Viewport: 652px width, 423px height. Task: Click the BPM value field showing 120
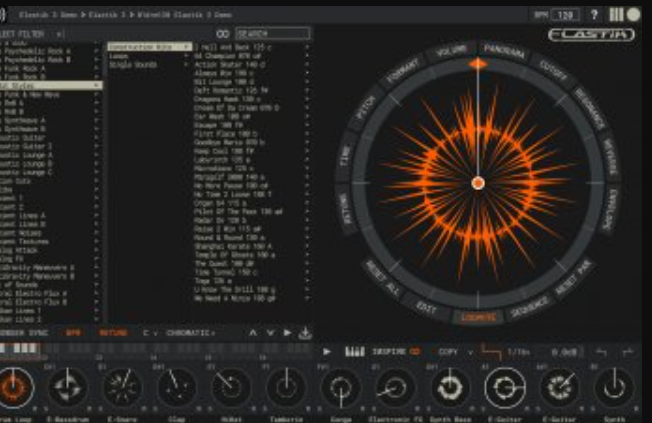(x=565, y=15)
